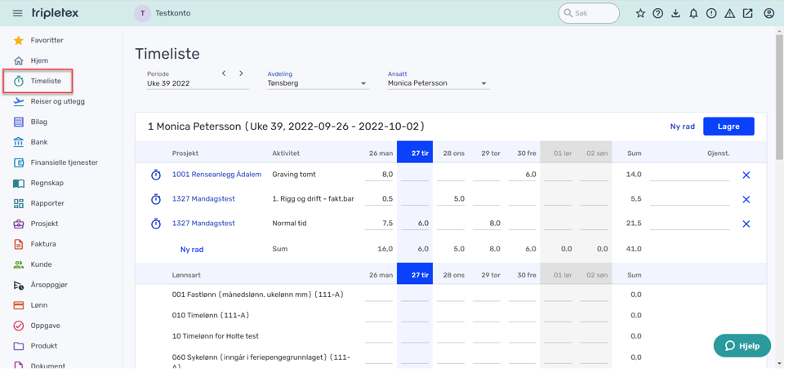Click the Lagre button
The height and width of the screenshot is (370, 785).
tap(728, 127)
